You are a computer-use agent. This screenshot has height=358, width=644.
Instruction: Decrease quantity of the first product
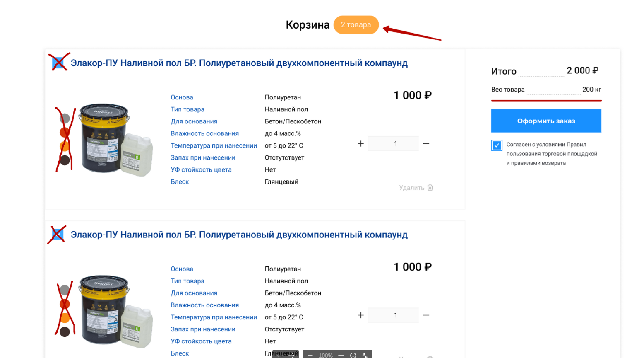(426, 144)
